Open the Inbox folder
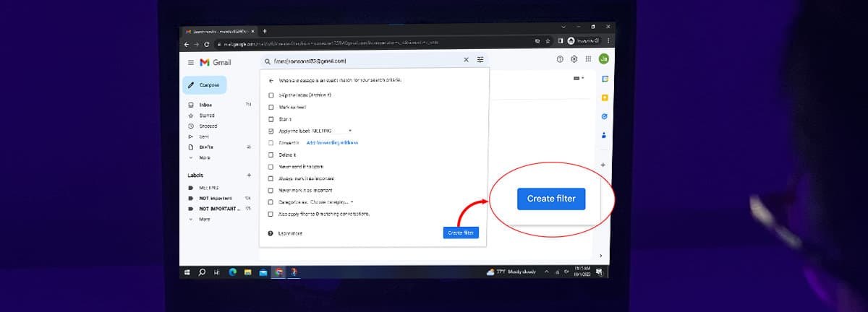Viewport: 868px width, 312px height. coord(205,105)
